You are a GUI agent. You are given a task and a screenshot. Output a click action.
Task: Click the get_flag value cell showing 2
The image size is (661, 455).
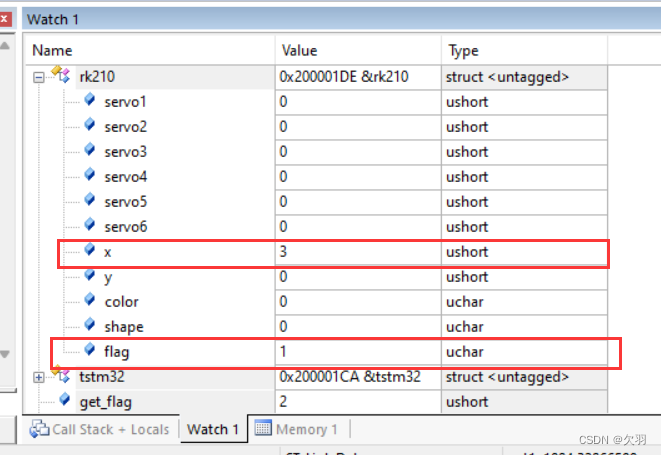pos(358,401)
